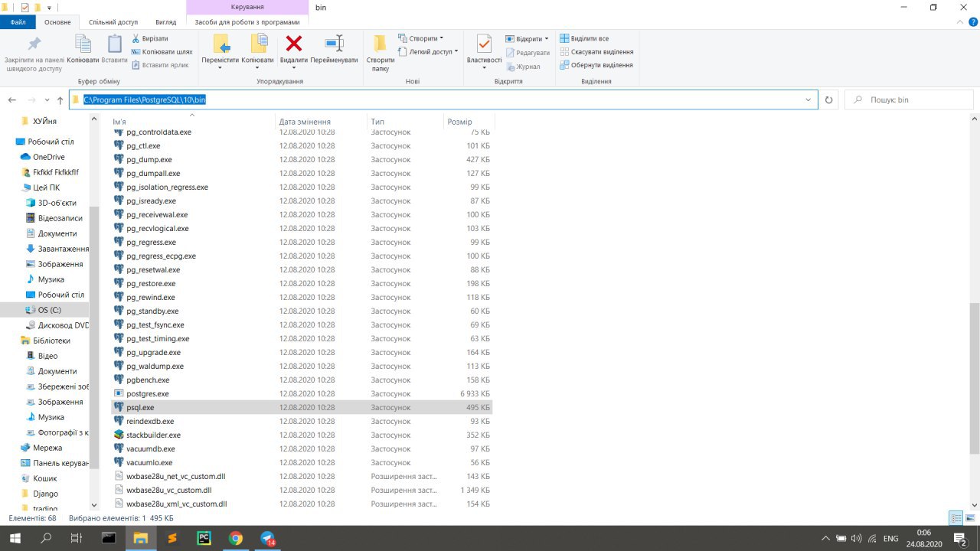
Task: Open Telegram from taskbar
Action: coord(268,539)
